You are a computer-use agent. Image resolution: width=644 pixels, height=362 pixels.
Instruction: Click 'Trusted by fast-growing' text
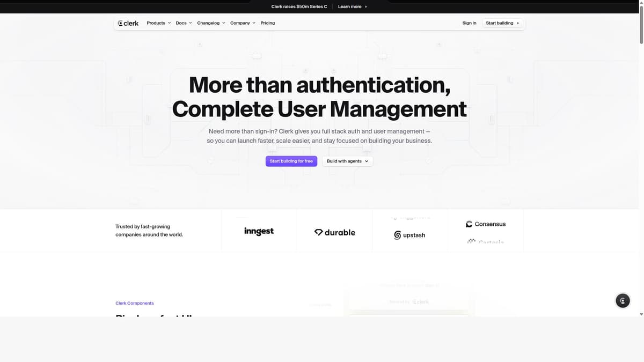143,226
